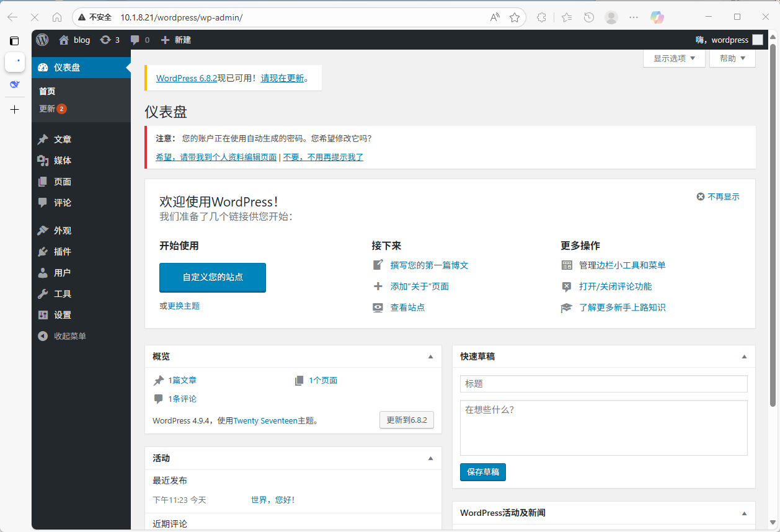This screenshot has width=780, height=532.
Task: Click 查看站点 link
Action: point(407,308)
